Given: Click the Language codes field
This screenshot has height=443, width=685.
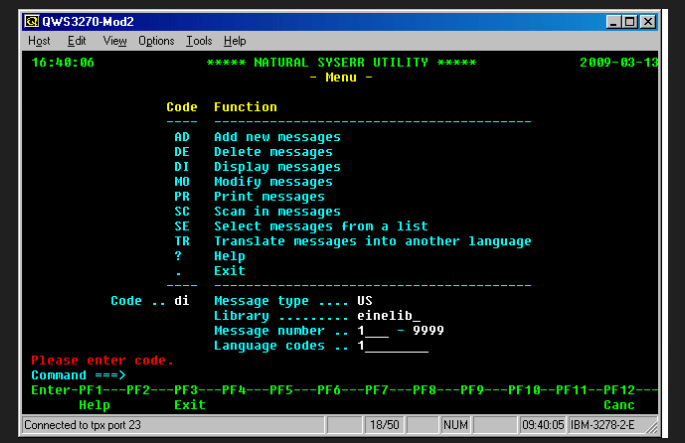Looking at the screenshot, I should tap(392, 346).
